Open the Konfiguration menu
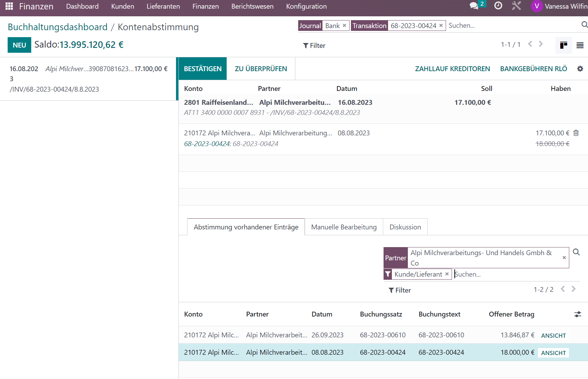Image resolution: width=588 pixels, height=379 pixels. (306, 6)
